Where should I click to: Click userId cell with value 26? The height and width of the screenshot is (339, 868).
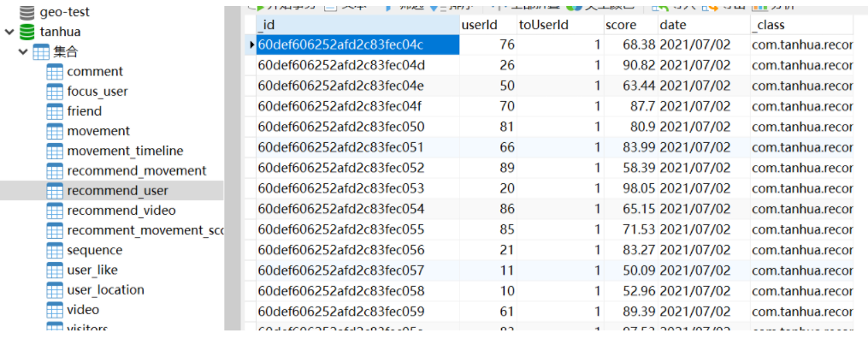click(488, 65)
